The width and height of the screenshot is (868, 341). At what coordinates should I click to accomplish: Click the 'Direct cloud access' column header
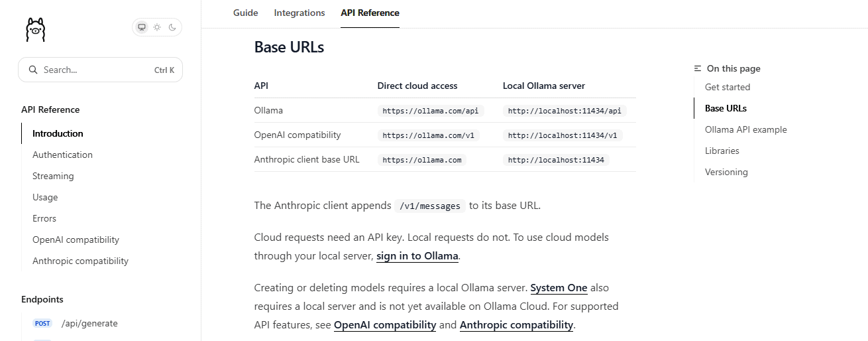pos(417,86)
